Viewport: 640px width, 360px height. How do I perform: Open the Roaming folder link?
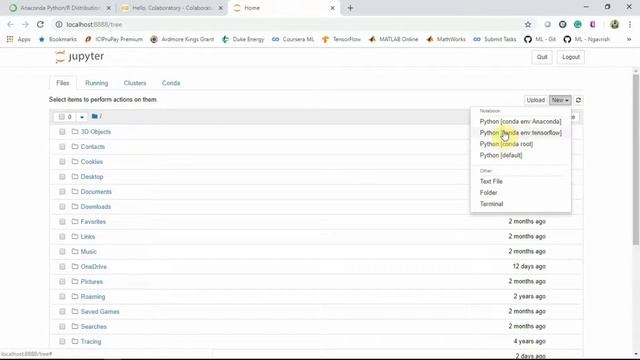93,296
